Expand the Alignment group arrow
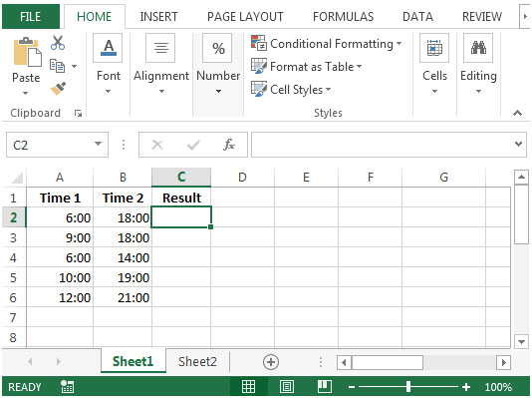The width and height of the screenshot is (532, 398). (x=161, y=91)
